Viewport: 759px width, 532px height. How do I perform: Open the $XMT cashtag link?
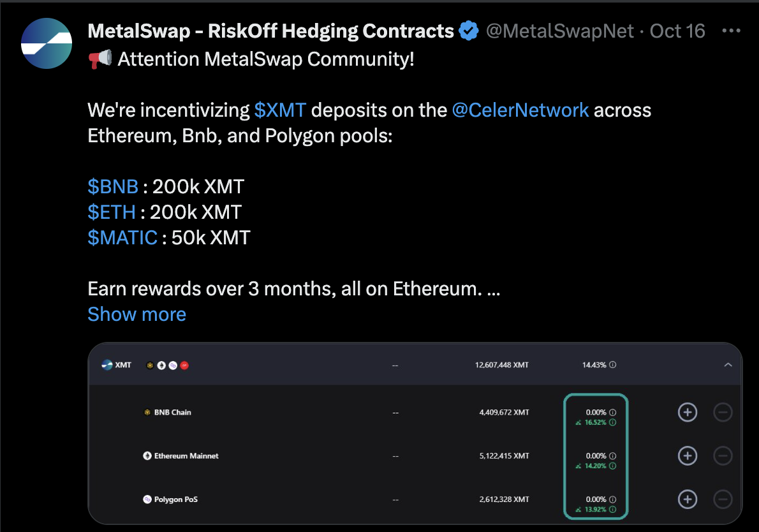point(280,110)
